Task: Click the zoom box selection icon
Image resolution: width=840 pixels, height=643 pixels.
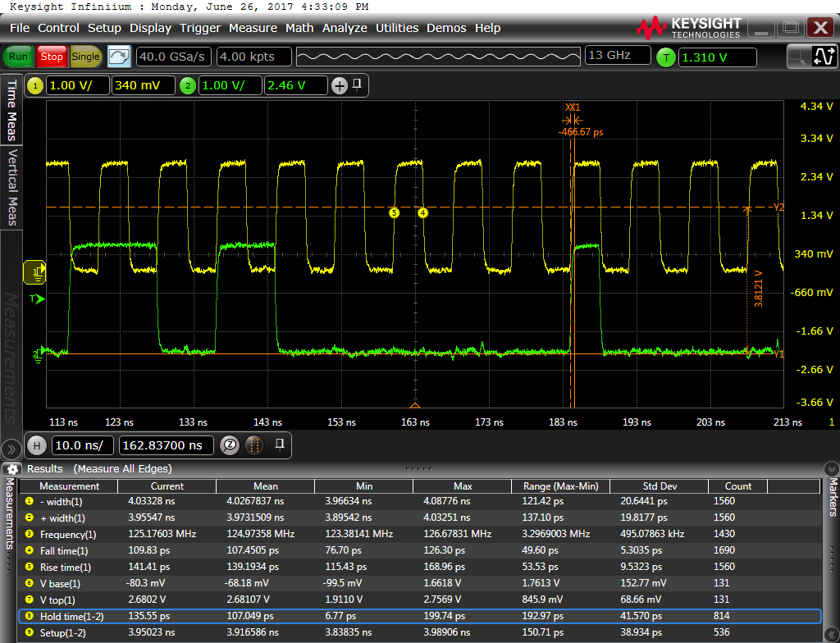Action: coord(797,57)
